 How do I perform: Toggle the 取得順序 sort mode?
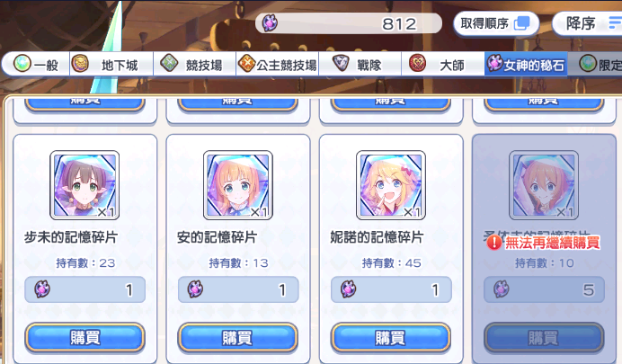[496, 23]
